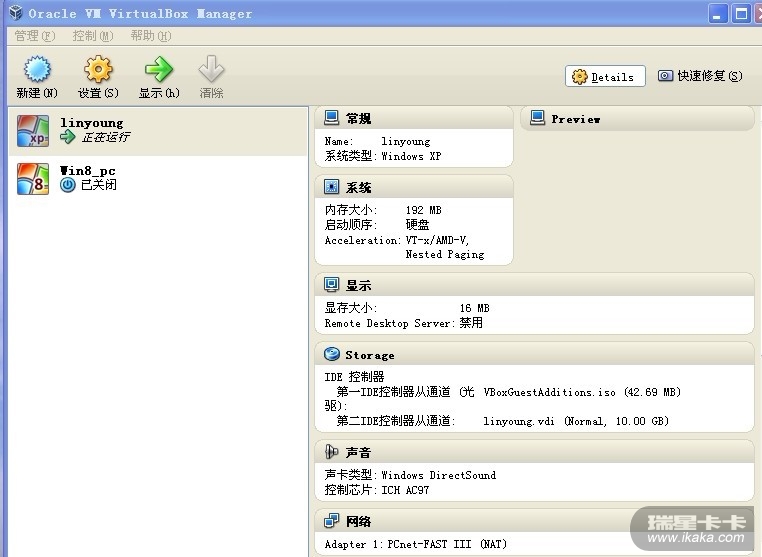Screen dimensions: 762x557
Task: Click the ICH AC97 controller value
Action: [x=405, y=490]
